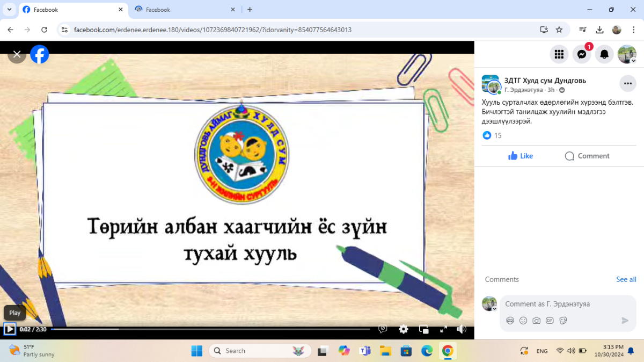This screenshot has height=362, width=644.
Task: Click the address bar URL
Action: [x=213, y=30]
